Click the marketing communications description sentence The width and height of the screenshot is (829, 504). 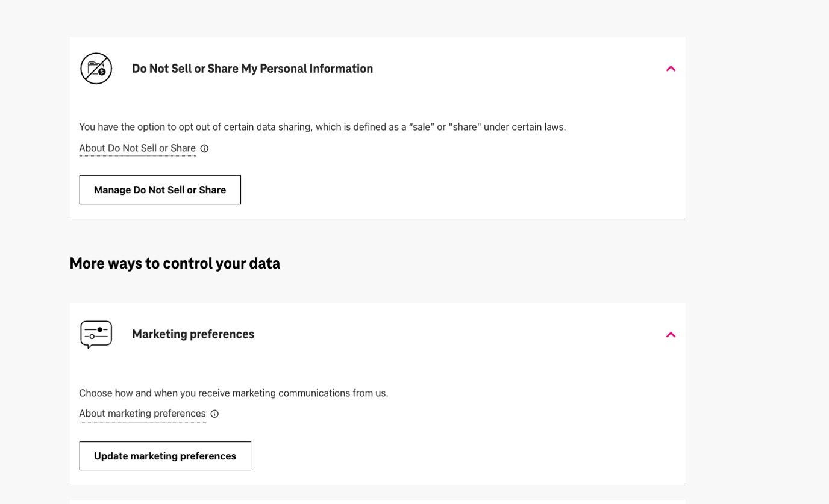pos(234,393)
